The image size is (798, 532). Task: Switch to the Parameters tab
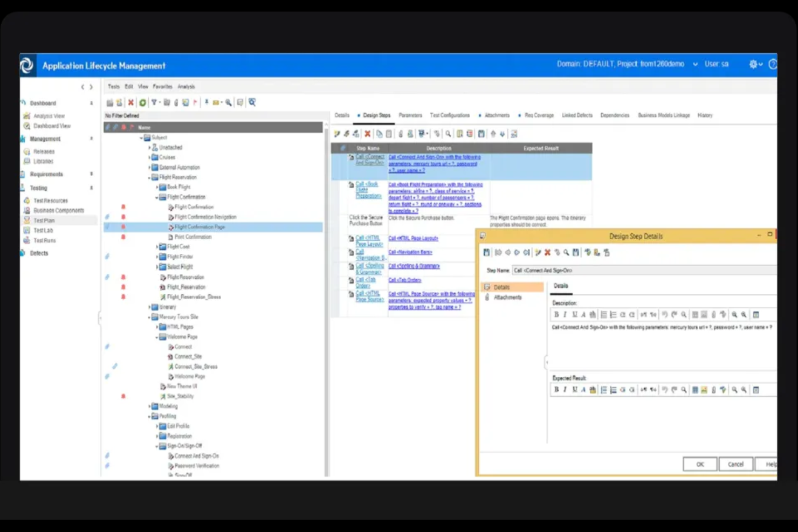tap(410, 115)
